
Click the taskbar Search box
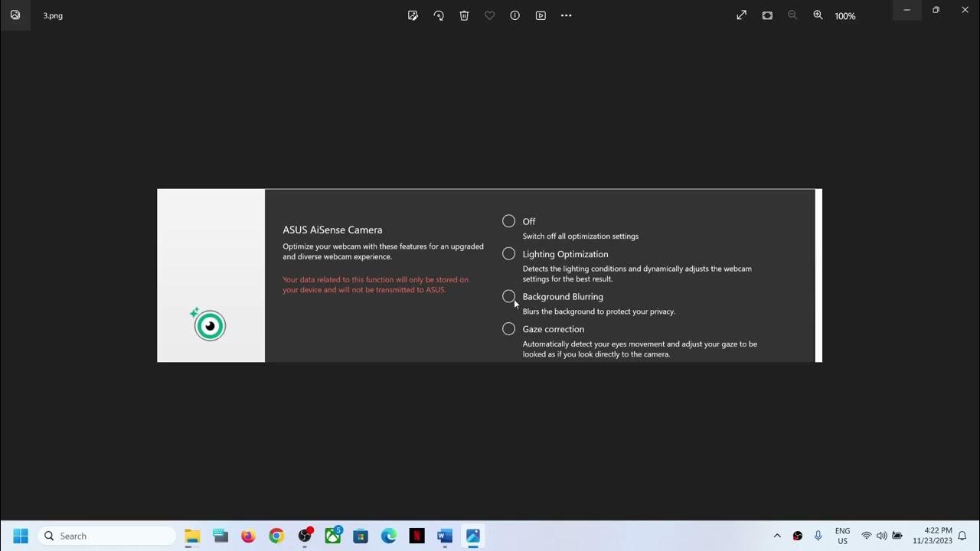pyautogui.click(x=106, y=536)
